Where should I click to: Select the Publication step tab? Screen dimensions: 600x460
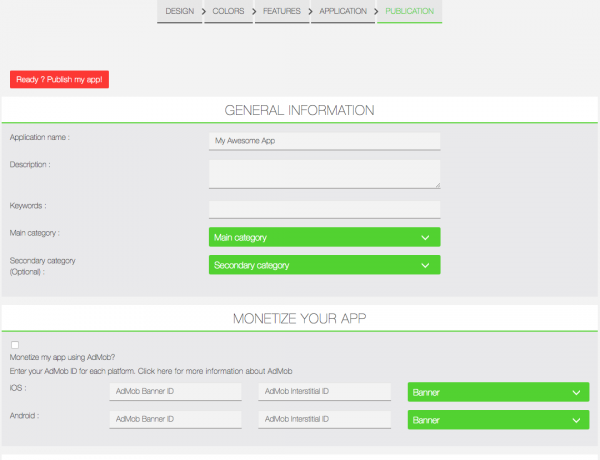point(409,11)
